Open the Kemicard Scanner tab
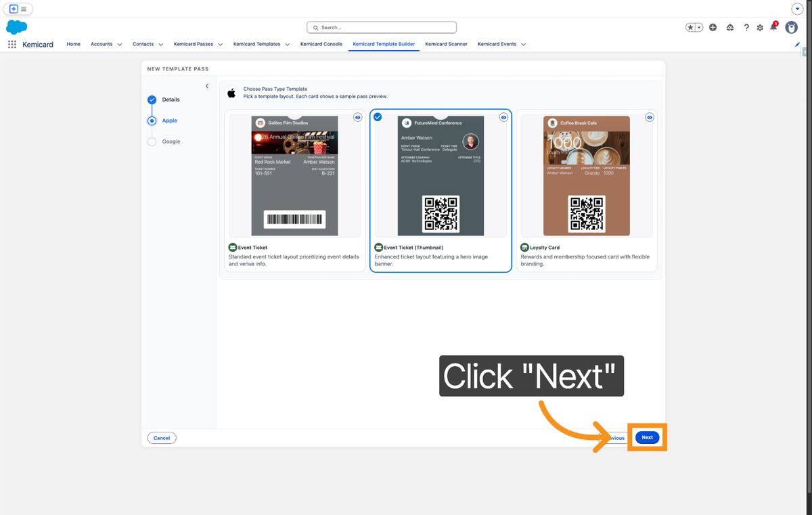 point(447,44)
